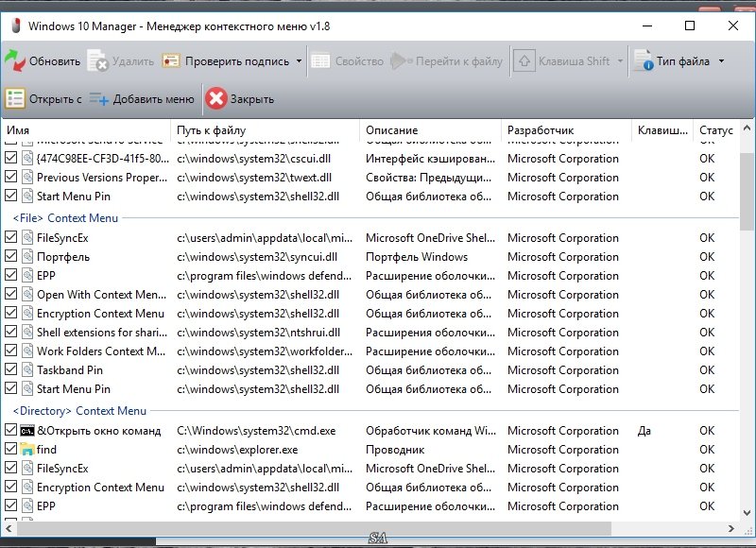
Task: Sort by the Описание column header
Action: 431,130
